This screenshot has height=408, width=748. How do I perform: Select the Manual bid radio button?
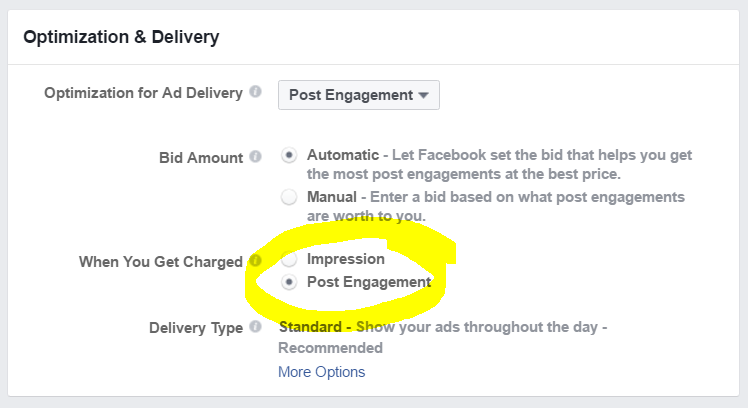[x=289, y=197]
